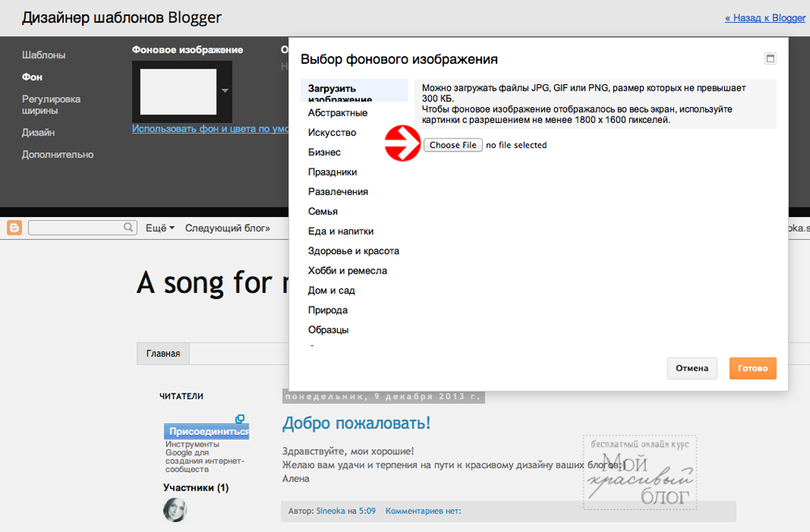Click the 5:09 post time link
This screenshot has height=532, width=810.
pos(367,511)
